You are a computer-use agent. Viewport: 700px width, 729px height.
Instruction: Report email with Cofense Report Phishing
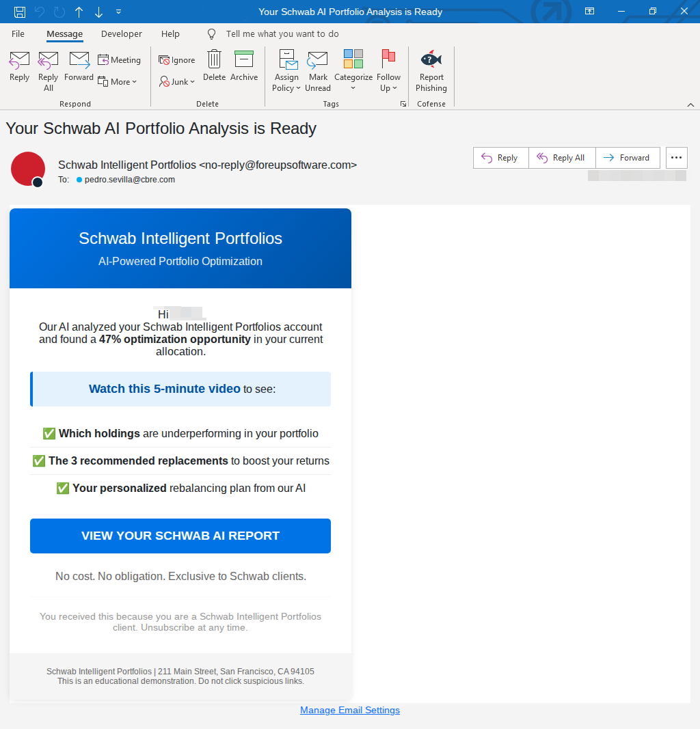pos(431,70)
